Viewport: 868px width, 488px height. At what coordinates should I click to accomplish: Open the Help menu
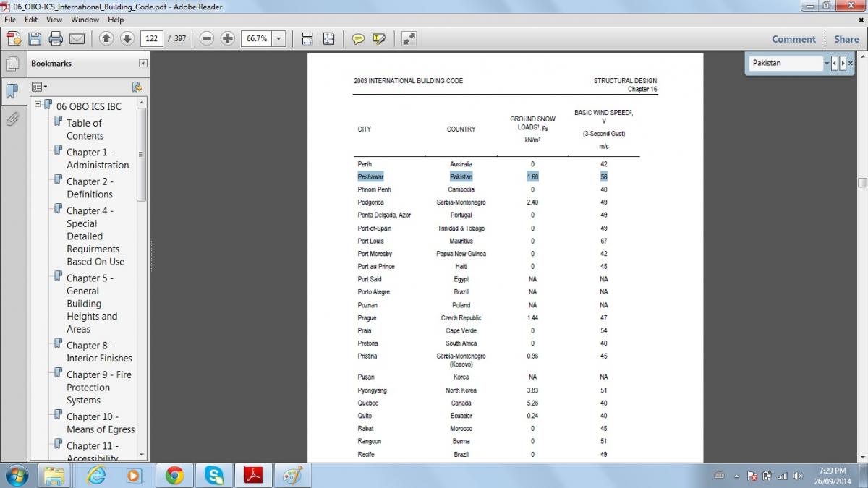116,20
